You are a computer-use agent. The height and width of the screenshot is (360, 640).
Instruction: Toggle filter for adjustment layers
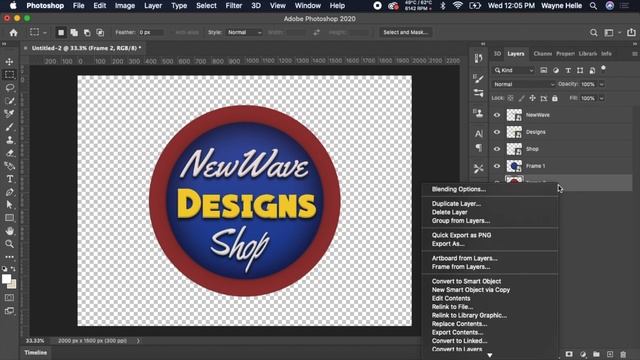tap(556, 71)
